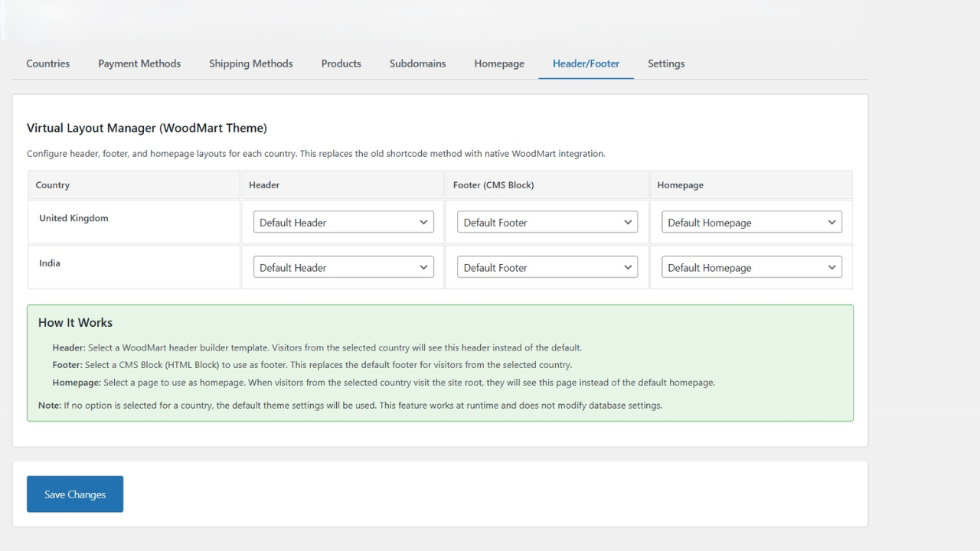Open the Products tab
The height and width of the screenshot is (551, 980).
tap(341, 64)
